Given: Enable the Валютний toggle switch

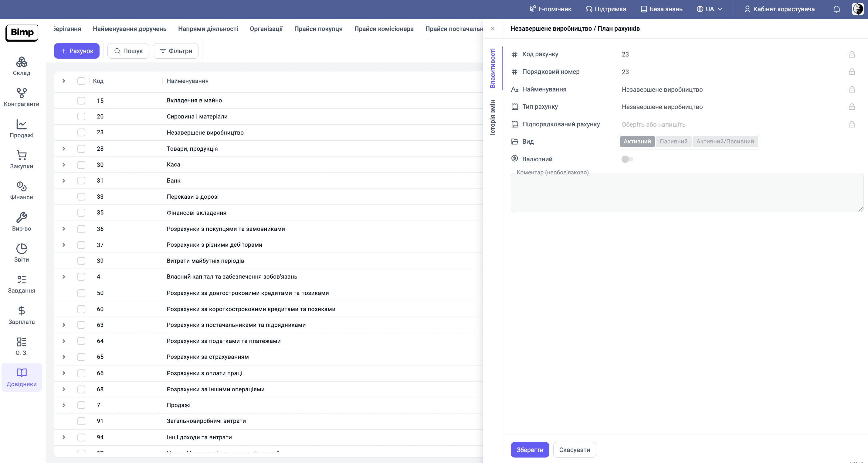Looking at the screenshot, I should pyautogui.click(x=627, y=159).
